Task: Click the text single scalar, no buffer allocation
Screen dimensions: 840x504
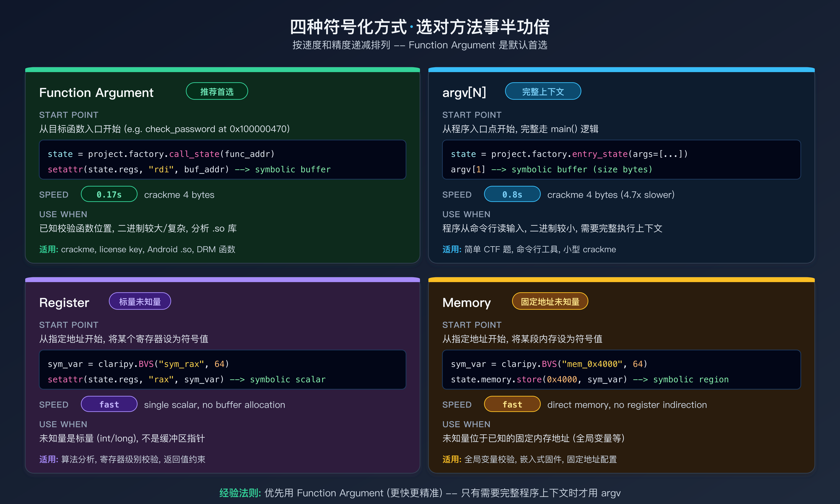Action: (x=215, y=404)
